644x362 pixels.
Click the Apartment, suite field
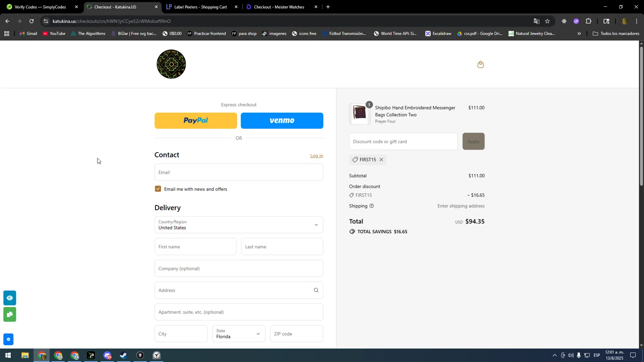click(239, 312)
